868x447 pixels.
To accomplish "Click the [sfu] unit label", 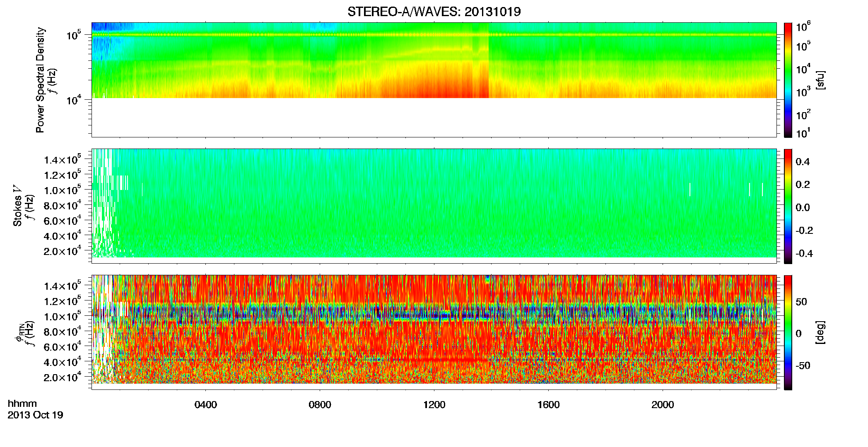I will [x=820, y=80].
